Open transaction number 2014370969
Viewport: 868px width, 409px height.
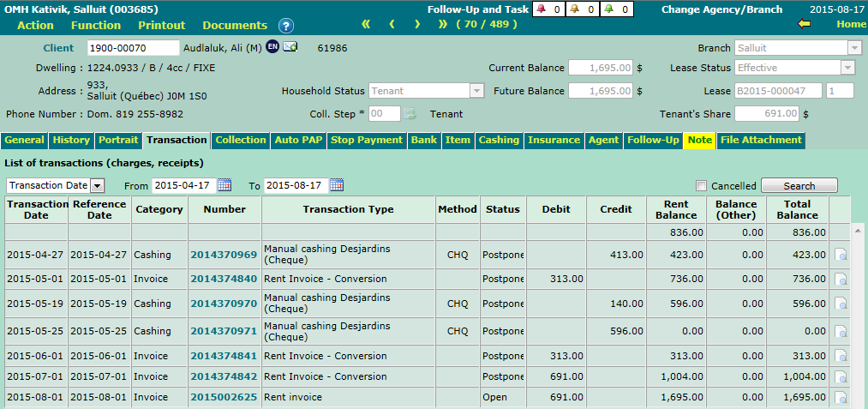(x=223, y=255)
